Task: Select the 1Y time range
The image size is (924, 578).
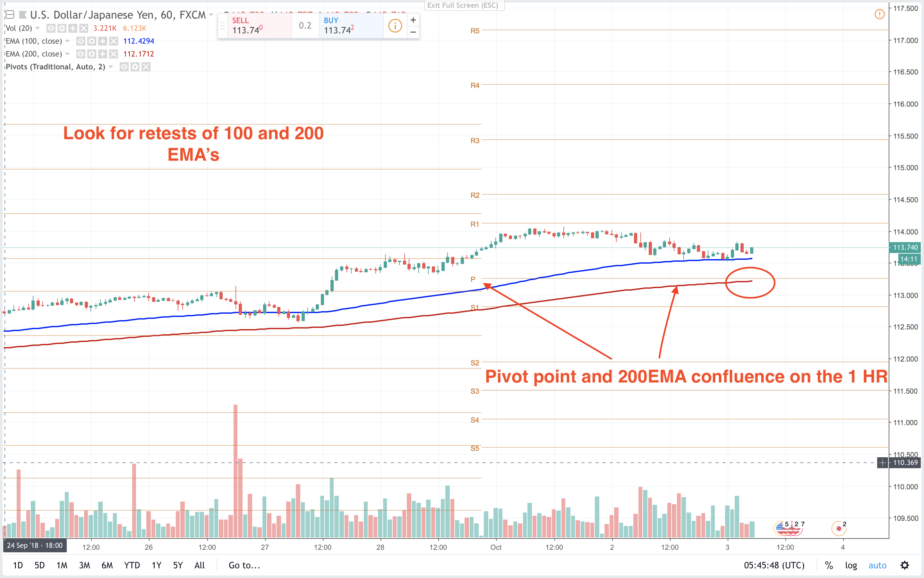Action: [x=157, y=565]
